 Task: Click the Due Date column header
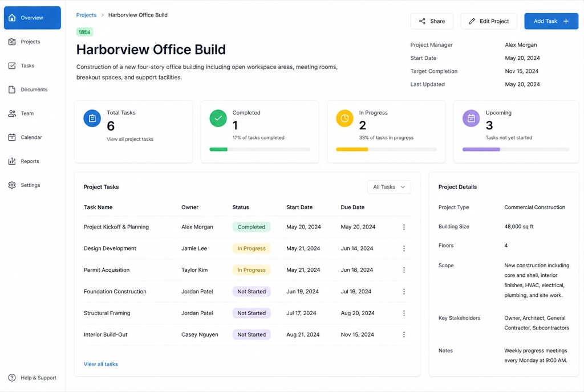point(352,207)
